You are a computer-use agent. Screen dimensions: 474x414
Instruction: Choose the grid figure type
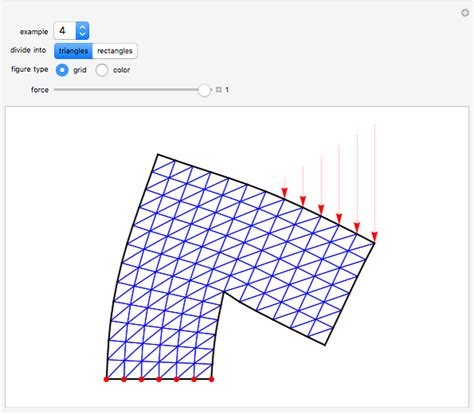(62, 70)
